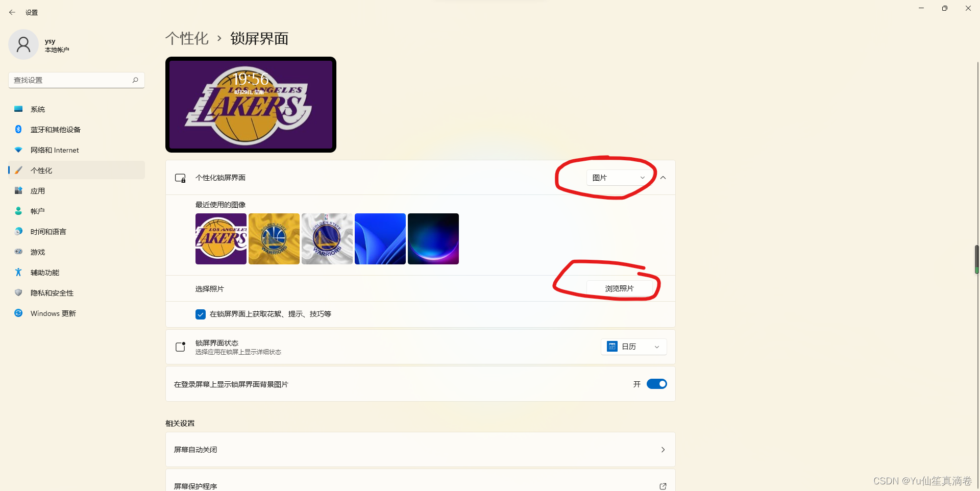Click the 锁屏界面状态 icon
980x491 pixels.
pos(180,347)
